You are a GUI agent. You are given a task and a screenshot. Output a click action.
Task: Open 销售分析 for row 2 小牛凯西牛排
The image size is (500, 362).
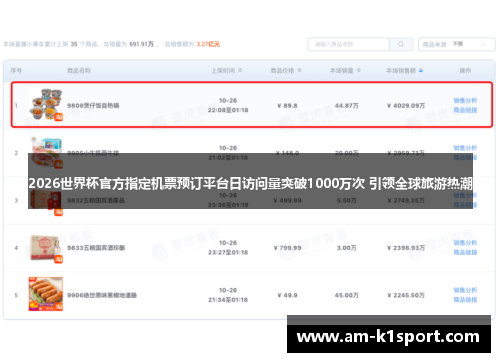[x=465, y=148]
